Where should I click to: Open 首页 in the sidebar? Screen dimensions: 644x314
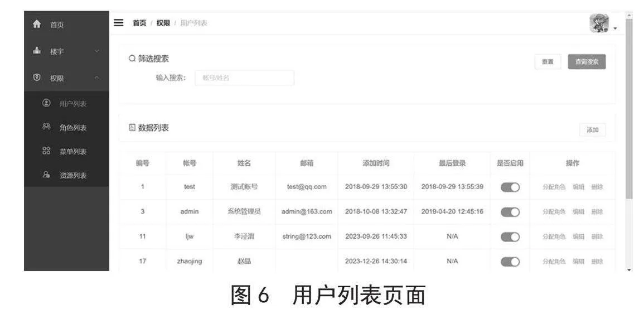click(57, 25)
